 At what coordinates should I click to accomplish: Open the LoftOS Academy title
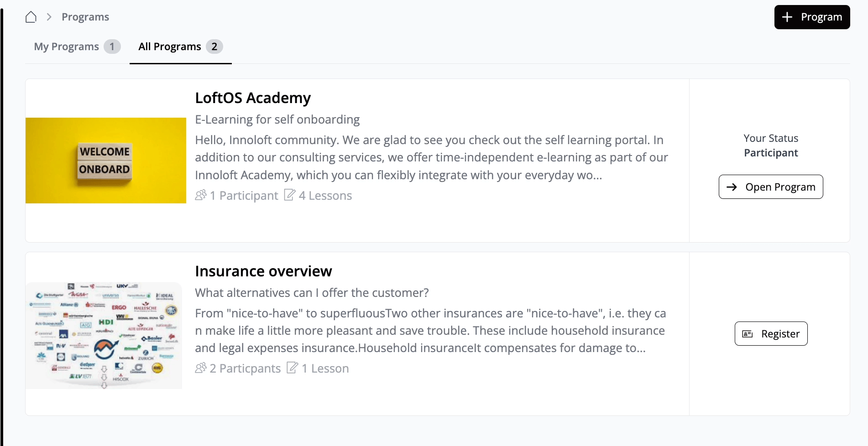pyautogui.click(x=253, y=98)
